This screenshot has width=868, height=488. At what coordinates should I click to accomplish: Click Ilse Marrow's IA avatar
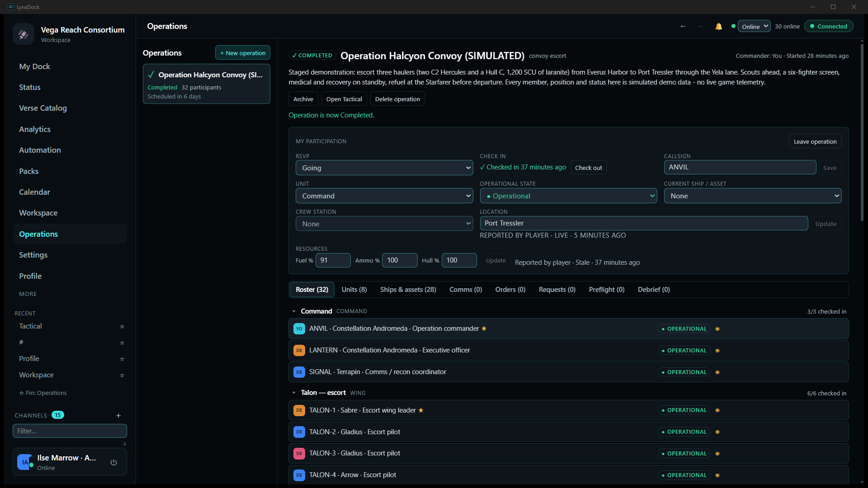point(25,462)
